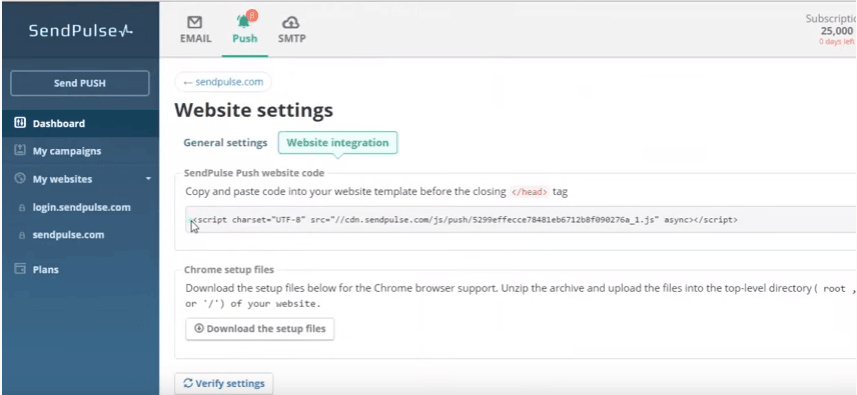Click the red </head> tag text
This screenshot has width=857, height=395.
(529, 192)
